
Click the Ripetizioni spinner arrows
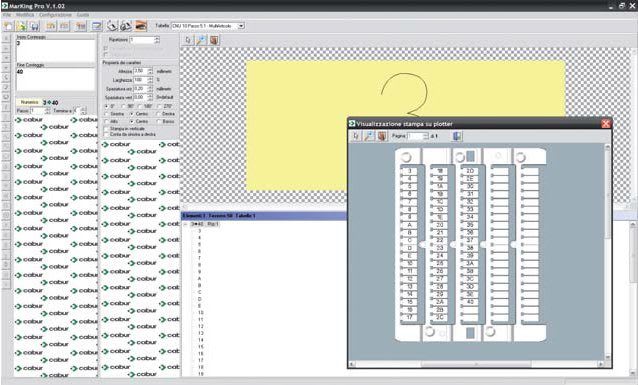pyautogui.click(x=157, y=40)
